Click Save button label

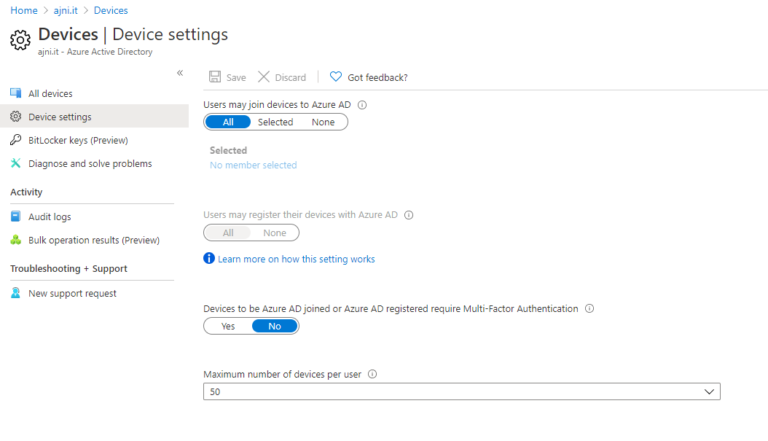click(x=236, y=77)
